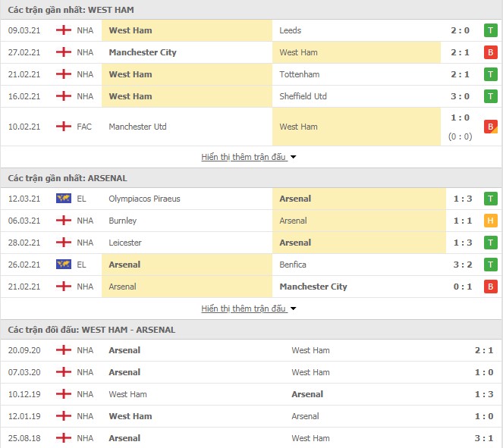The width and height of the screenshot is (503, 448).
Task: Click 'Hiển thị thêm trận đấu' under Arsenal section
Action: click(244, 309)
